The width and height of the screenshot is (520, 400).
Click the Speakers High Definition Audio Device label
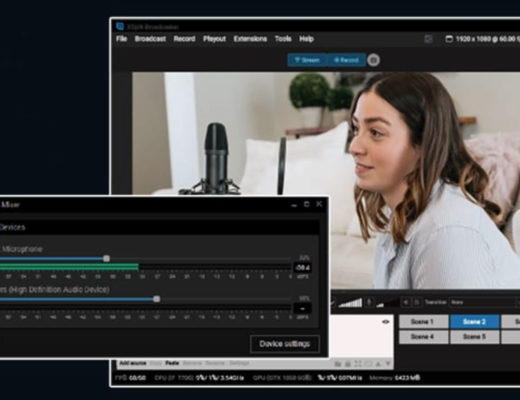pyautogui.click(x=55, y=290)
